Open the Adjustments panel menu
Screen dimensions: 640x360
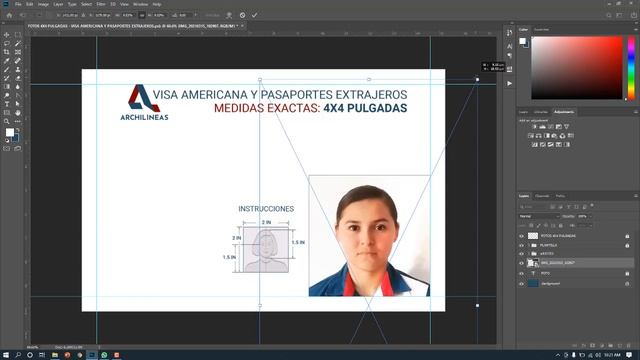pyautogui.click(x=636, y=112)
